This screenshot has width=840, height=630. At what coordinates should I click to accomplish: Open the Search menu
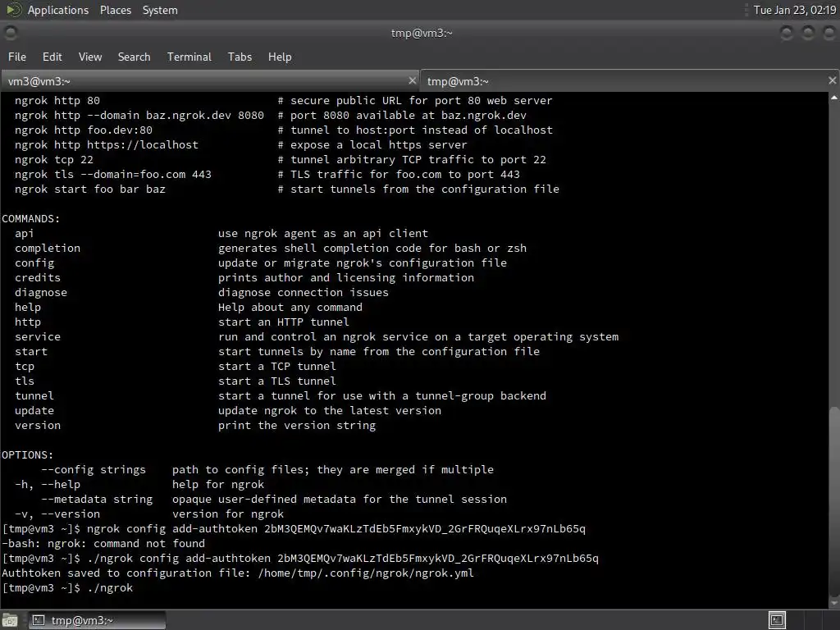point(134,57)
